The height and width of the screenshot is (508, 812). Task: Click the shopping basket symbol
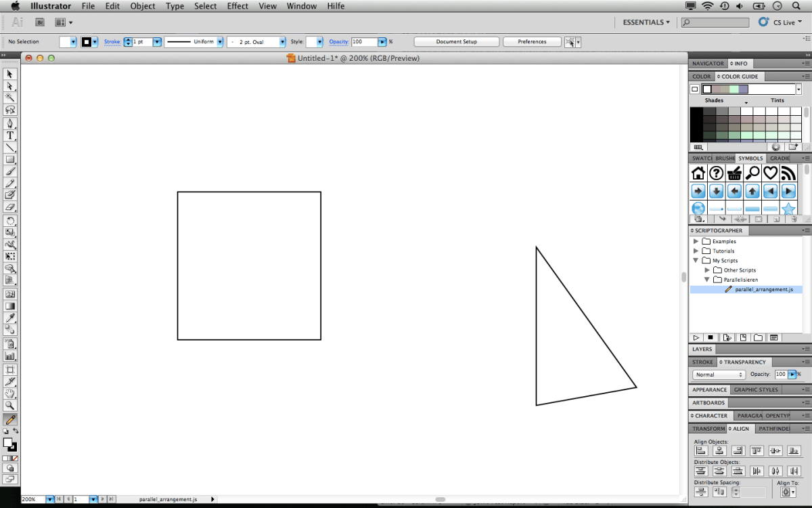(734, 173)
